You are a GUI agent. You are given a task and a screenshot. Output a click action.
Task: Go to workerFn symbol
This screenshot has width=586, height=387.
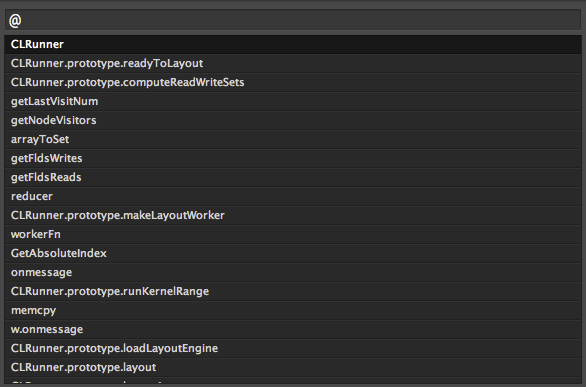tap(293, 235)
